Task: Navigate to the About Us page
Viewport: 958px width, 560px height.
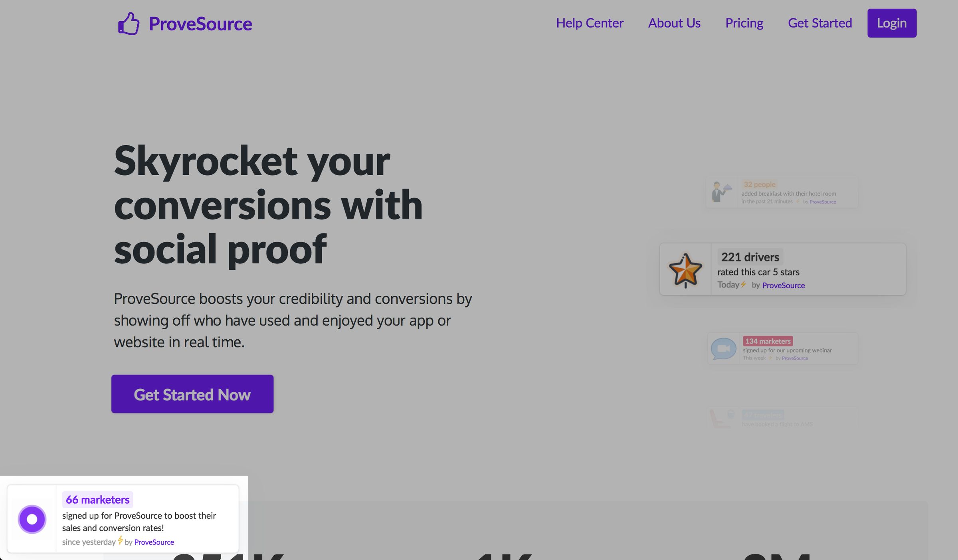Action: click(x=674, y=23)
